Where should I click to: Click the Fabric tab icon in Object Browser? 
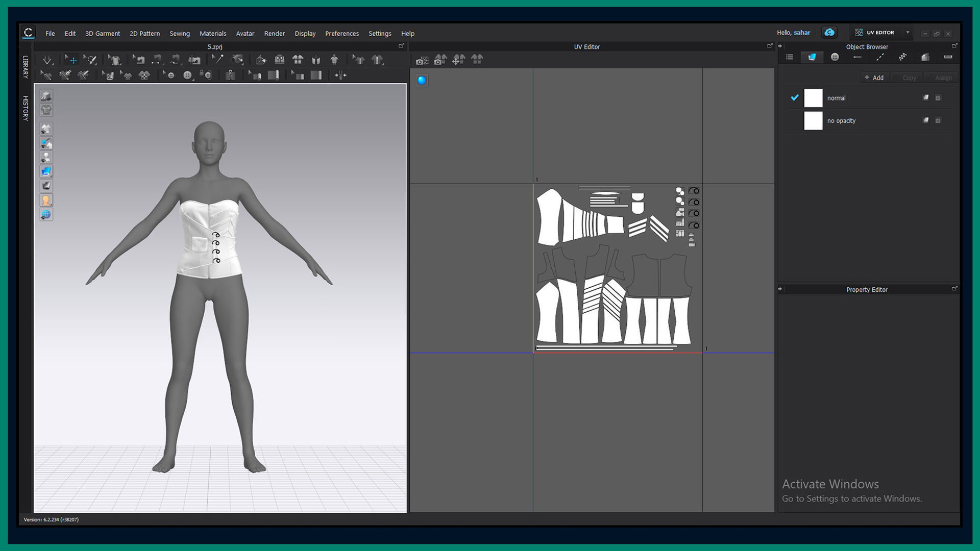point(812,57)
